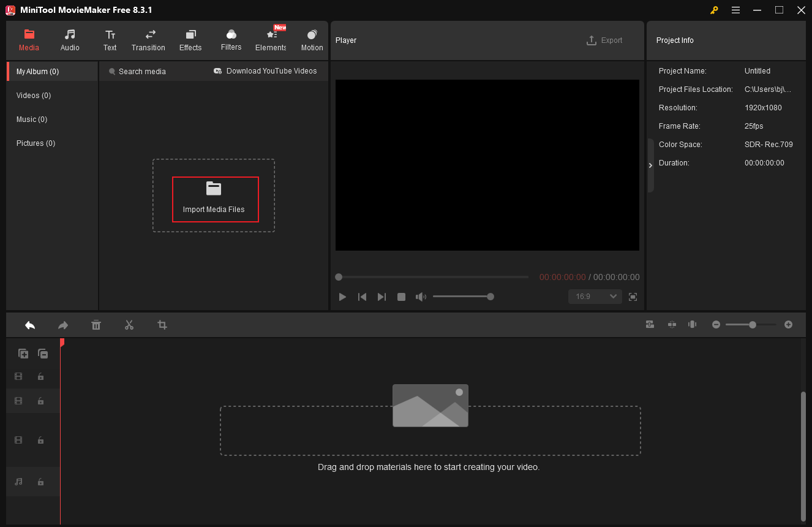Open the Motion panel
Image resolution: width=812 pixels, height=527 pixels.
[x=312, y=40]
